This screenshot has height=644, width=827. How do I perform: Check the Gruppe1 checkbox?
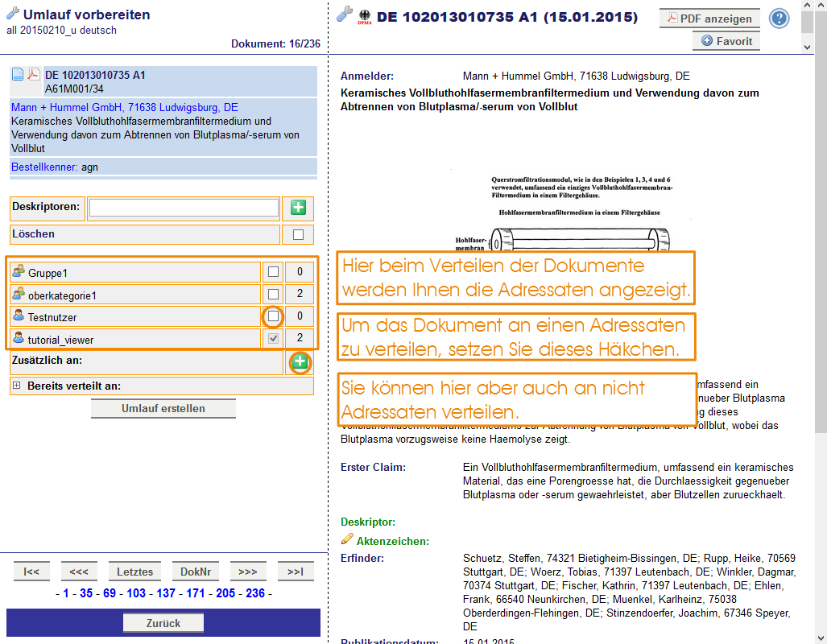click(273, 272)
